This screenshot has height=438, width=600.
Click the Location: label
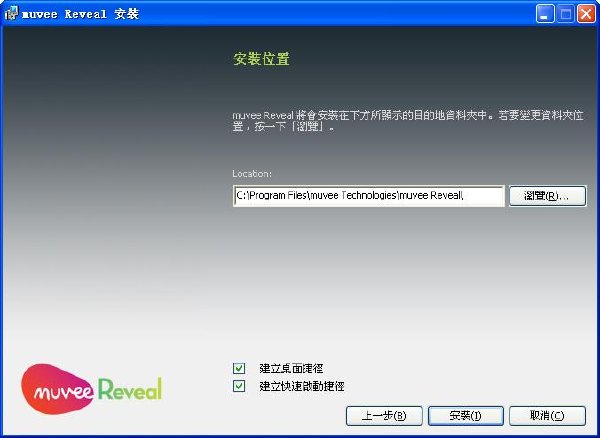pos(252,174)
